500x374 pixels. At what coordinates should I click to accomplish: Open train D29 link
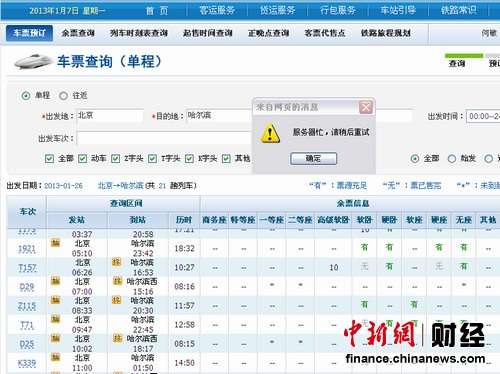pyautogui.click(x=27, y=287)
